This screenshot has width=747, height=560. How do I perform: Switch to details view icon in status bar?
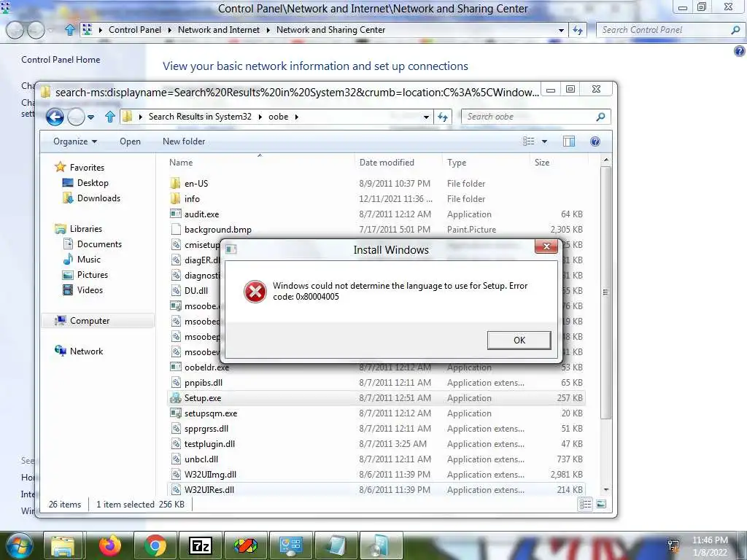tap(586, 504)
